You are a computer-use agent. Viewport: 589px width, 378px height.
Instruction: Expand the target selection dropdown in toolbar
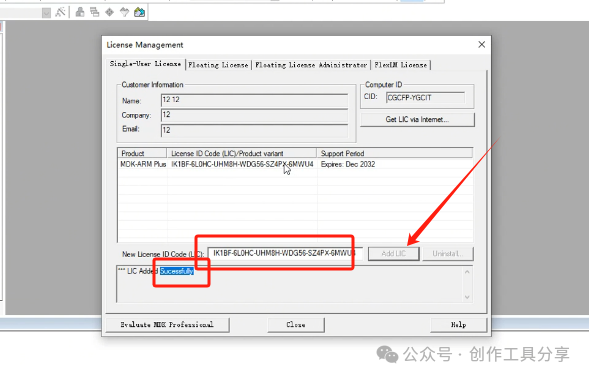(x=46, y=13)
